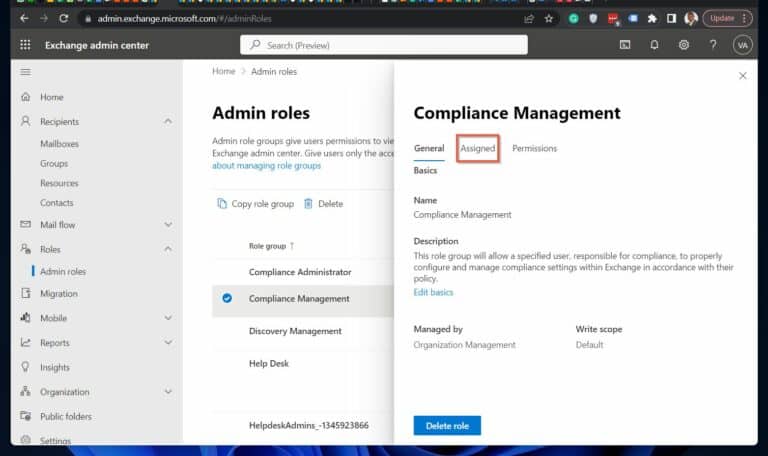This screenshot has width=768, height=456.
Task: Click the Roles icon in sidebar
Action: tap(25, 249)
